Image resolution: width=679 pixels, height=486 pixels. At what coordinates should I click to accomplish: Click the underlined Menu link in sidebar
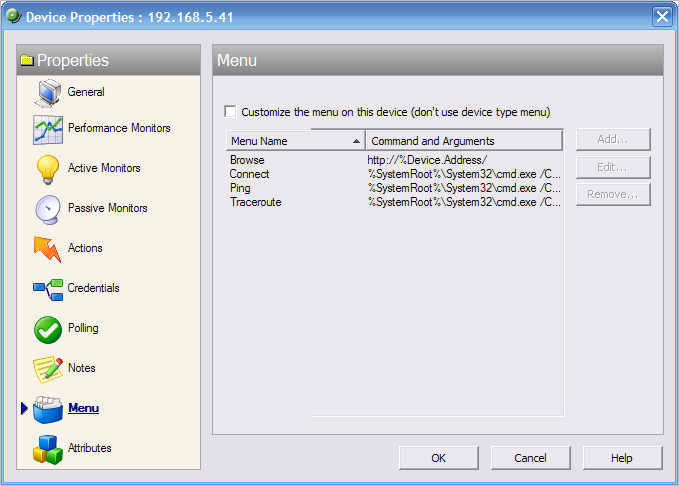pyautogui.click(x=84, y=408)
